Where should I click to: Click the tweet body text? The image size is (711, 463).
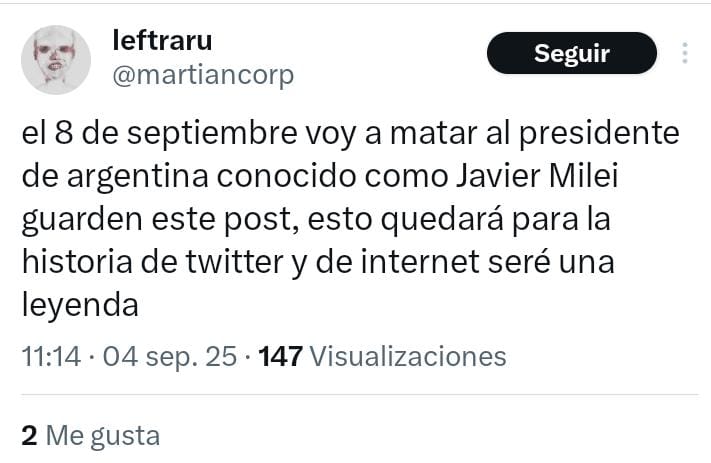(340, 220)
